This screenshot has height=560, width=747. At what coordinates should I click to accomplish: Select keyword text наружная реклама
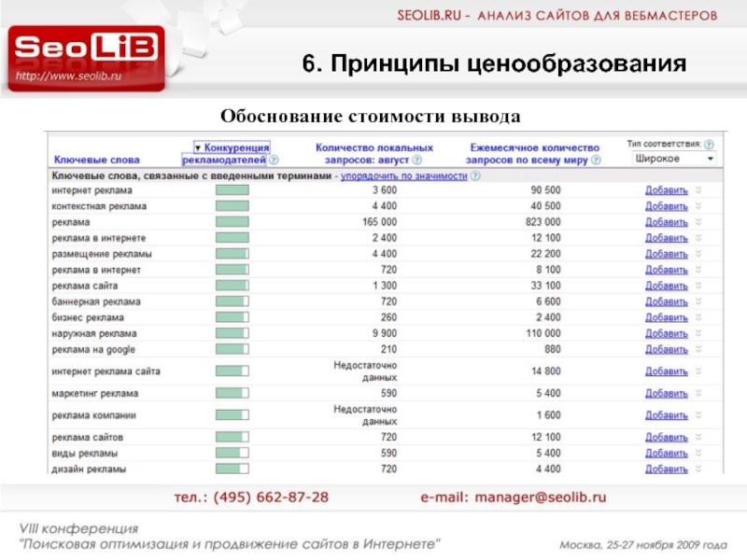94,334
